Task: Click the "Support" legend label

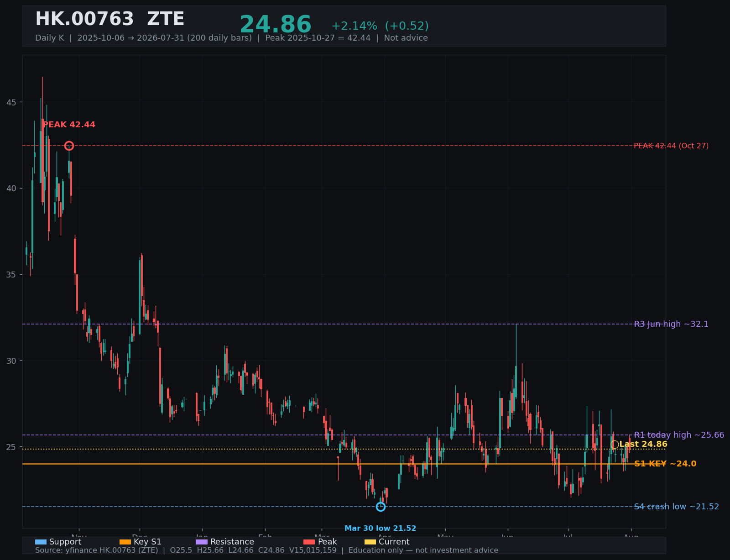Action: (x=65, y=542)
